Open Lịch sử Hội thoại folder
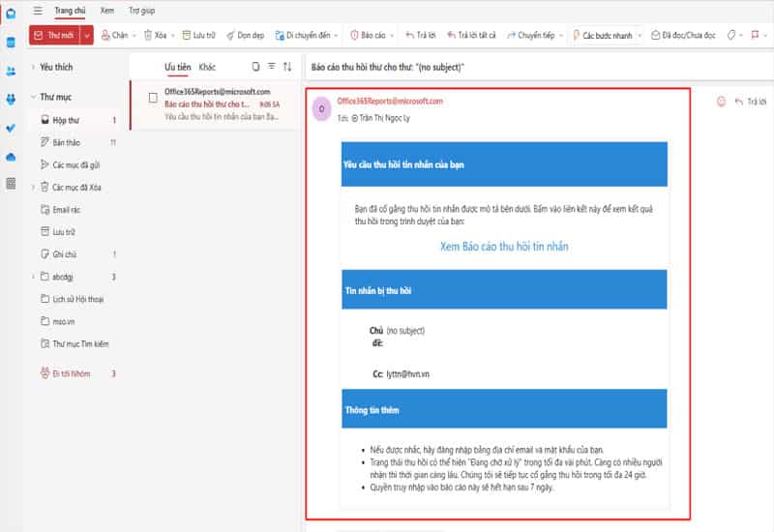This screenshot has width=774, height=532. (74, 299)
